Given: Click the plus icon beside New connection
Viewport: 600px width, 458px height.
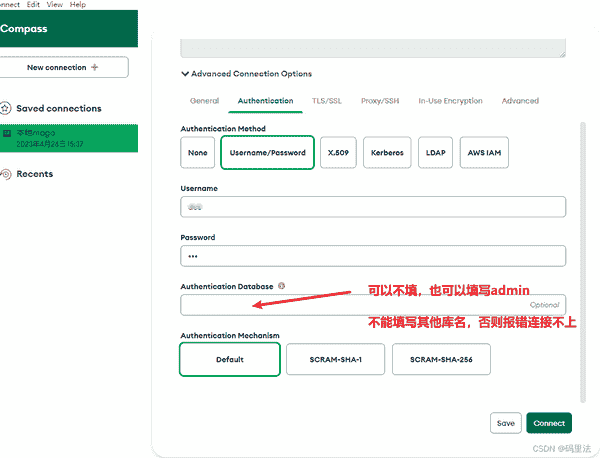Looking at the screenshot, I should 95,67.
